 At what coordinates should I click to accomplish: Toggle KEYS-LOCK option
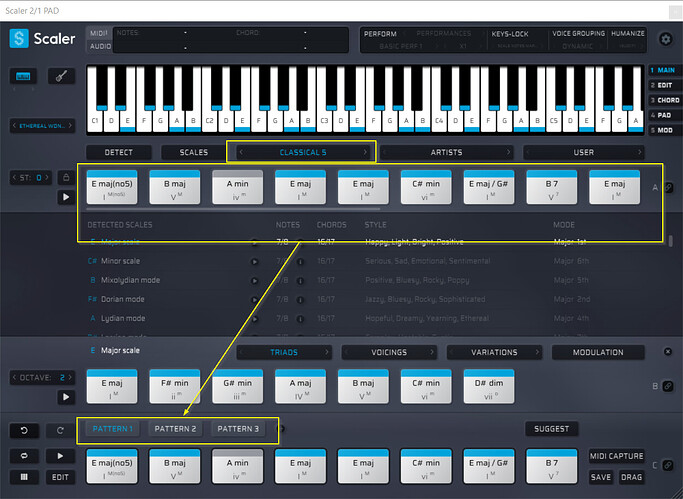click(510, 34)
